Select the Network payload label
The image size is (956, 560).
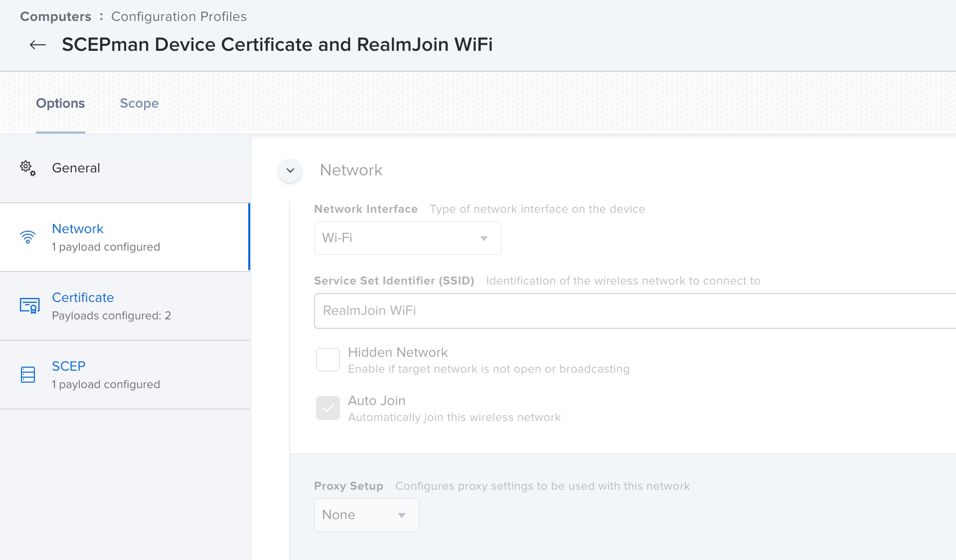click(78, 229)
